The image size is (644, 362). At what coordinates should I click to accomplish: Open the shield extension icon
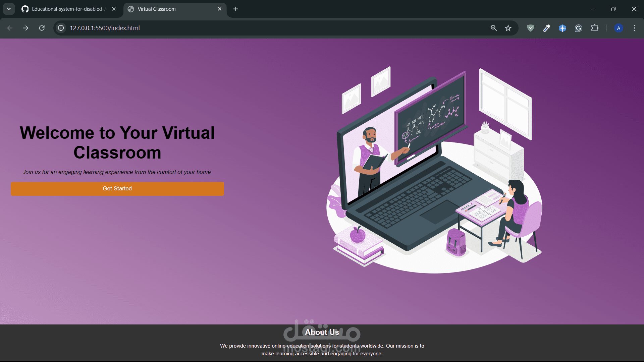(530, 28)
